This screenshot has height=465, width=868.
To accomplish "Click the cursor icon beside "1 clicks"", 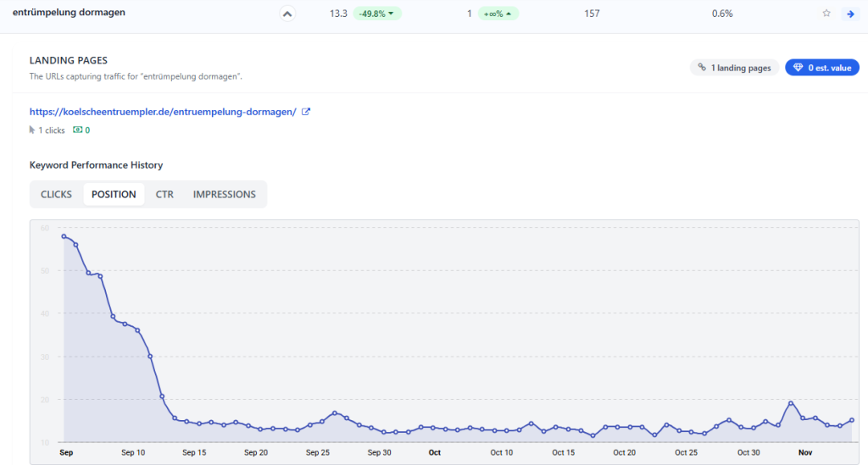I will pos(33,130).
